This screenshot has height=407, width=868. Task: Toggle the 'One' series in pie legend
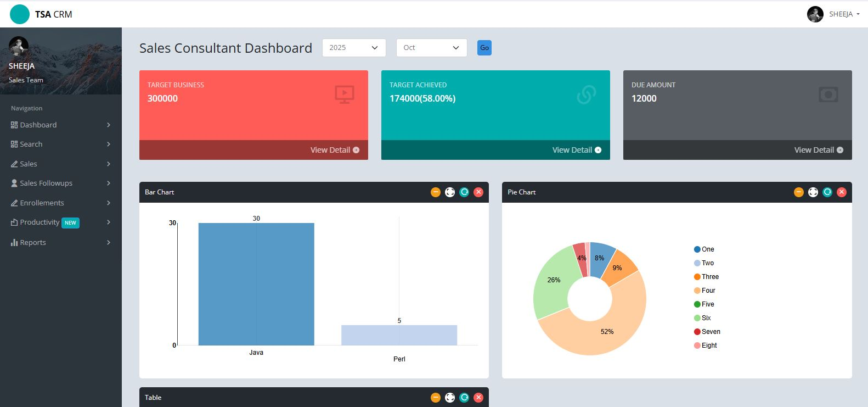[x=704, y=249]
